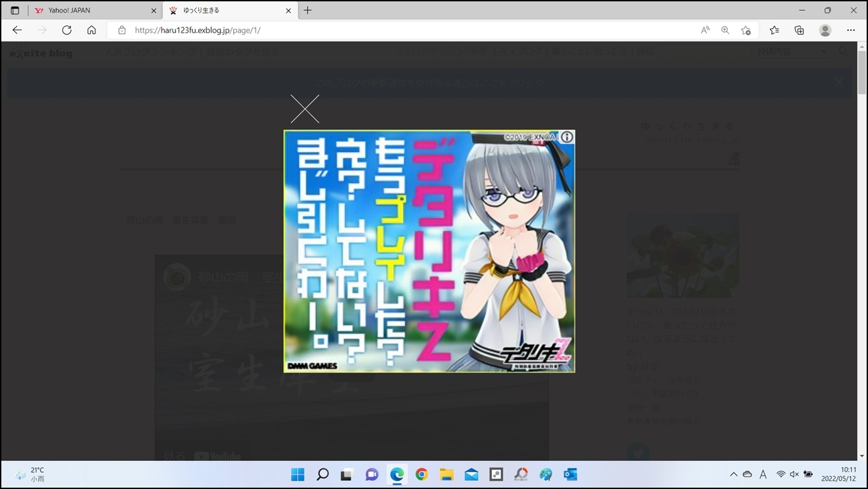This screenshot has height=489, width=868.
Task: Start Read aloud in Edge toolbar
Action: (x=705, y=30)
